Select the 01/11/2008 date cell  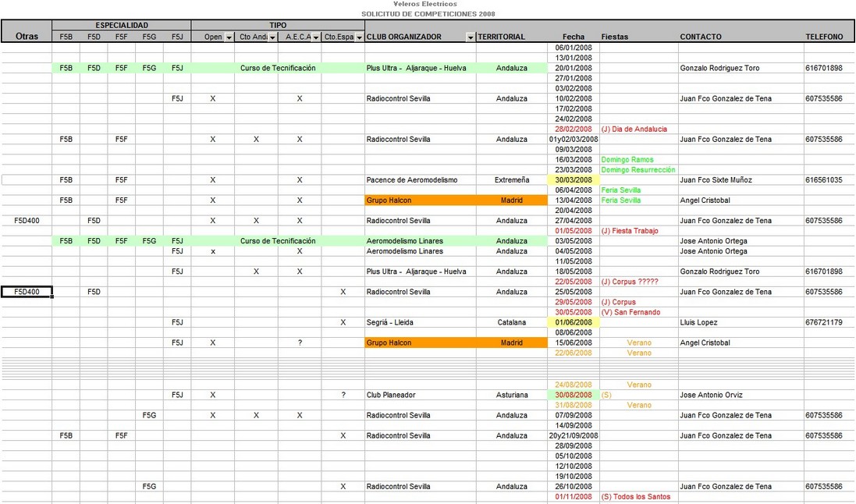coord(574,496)
